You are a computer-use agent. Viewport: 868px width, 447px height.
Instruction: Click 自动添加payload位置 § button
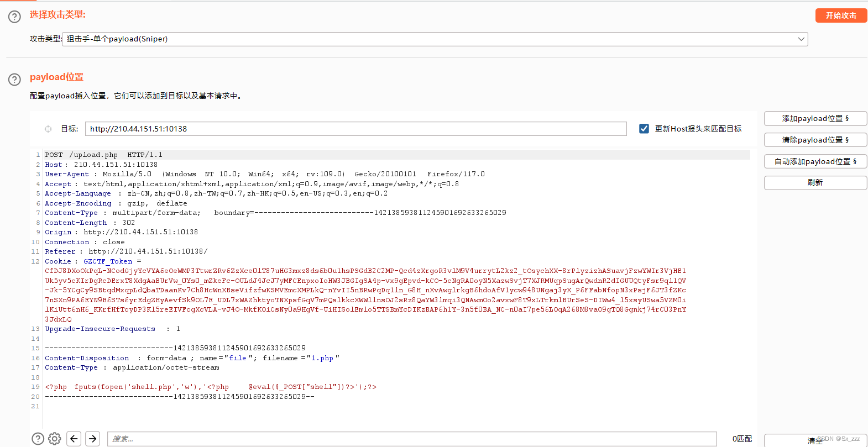pos(815,161)
